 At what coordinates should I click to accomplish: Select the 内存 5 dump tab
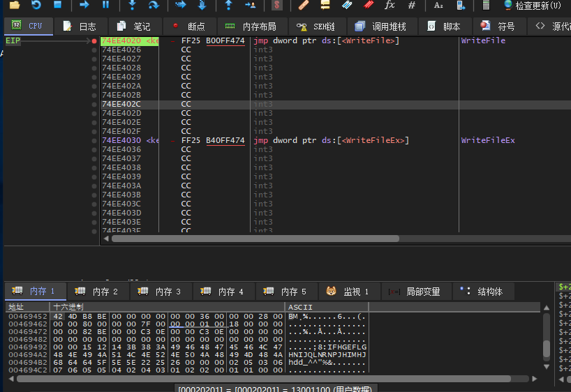286,292
